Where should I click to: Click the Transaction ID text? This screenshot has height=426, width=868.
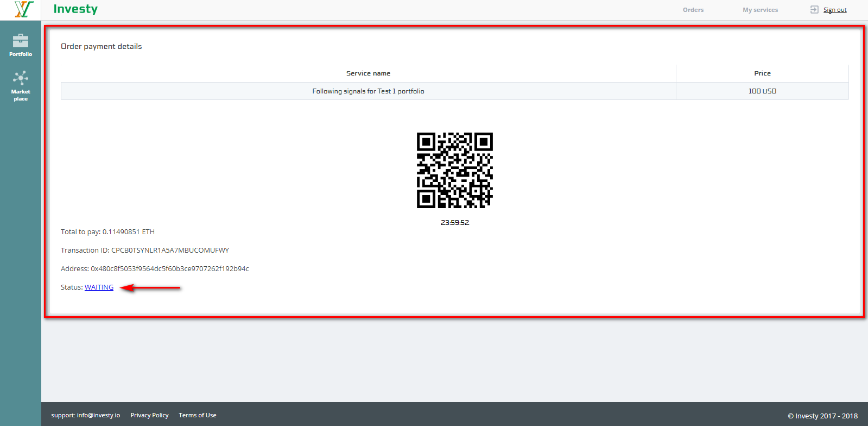click(x=145, y=250)
